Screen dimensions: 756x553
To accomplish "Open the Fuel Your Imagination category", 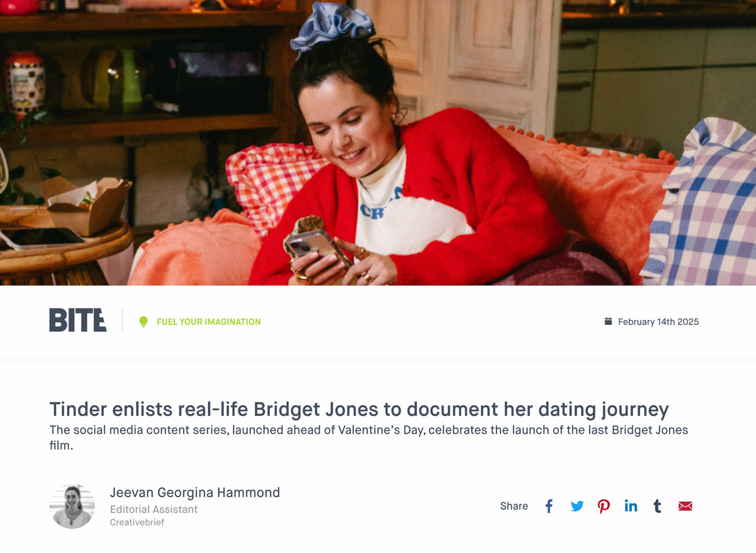I will pyautogui.click(x=208, y=322).
